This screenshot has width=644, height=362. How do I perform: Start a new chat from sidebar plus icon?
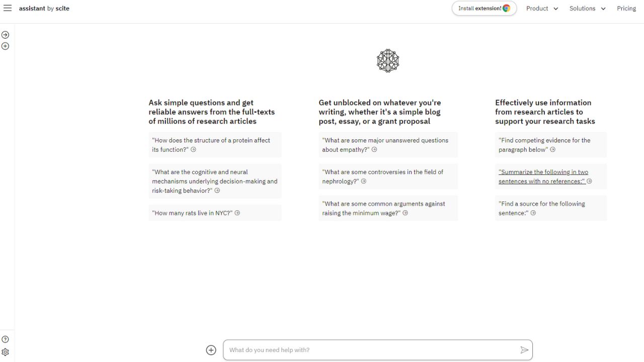[6, 46]
